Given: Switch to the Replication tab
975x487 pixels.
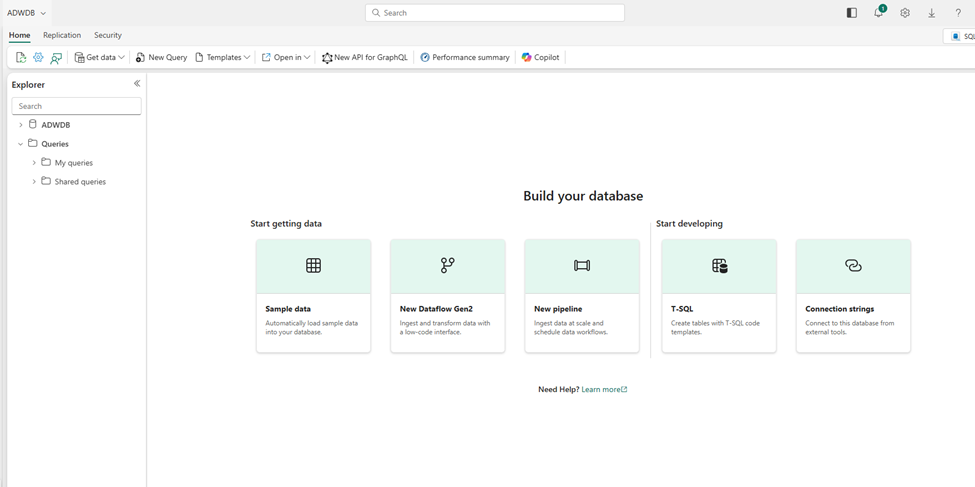Looking at the screenshot, I should click(x=62, y=35).
